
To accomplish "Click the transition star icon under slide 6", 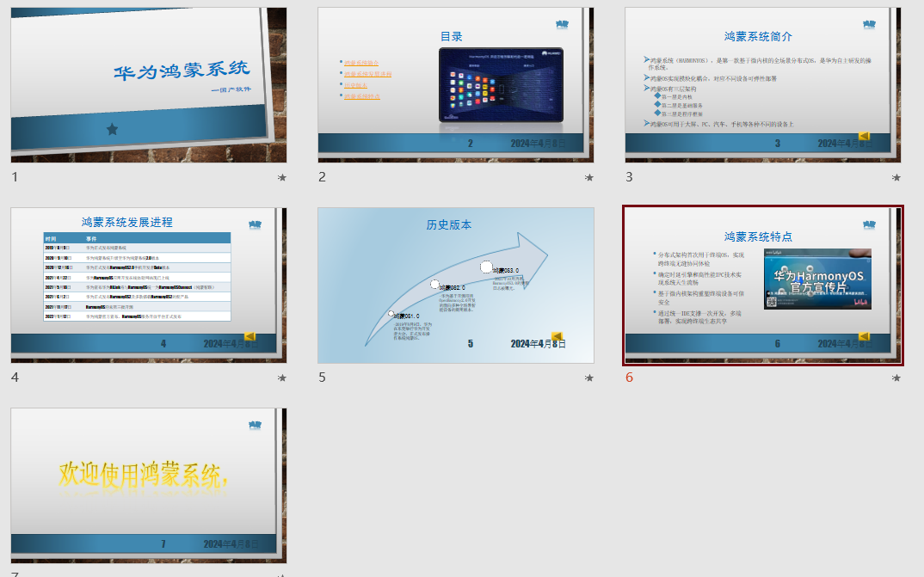I will point(896,378).
